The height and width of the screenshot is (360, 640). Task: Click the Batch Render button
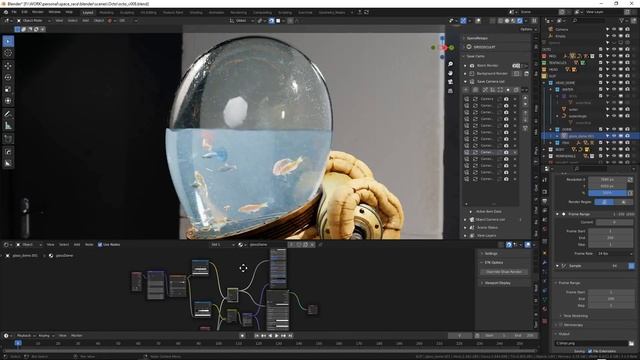(x=487, y=66)
